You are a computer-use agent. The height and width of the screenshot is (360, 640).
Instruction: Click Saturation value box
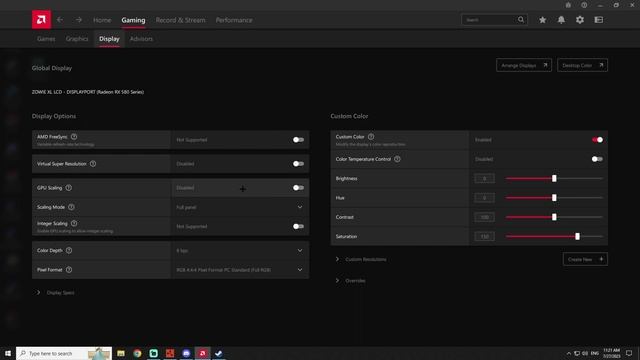(484, 236)
